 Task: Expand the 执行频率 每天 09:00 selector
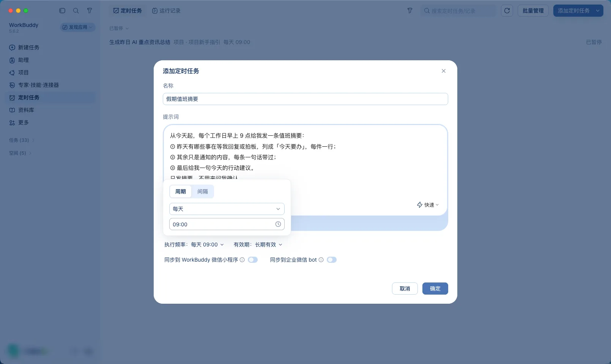click(x=194, y=245)
